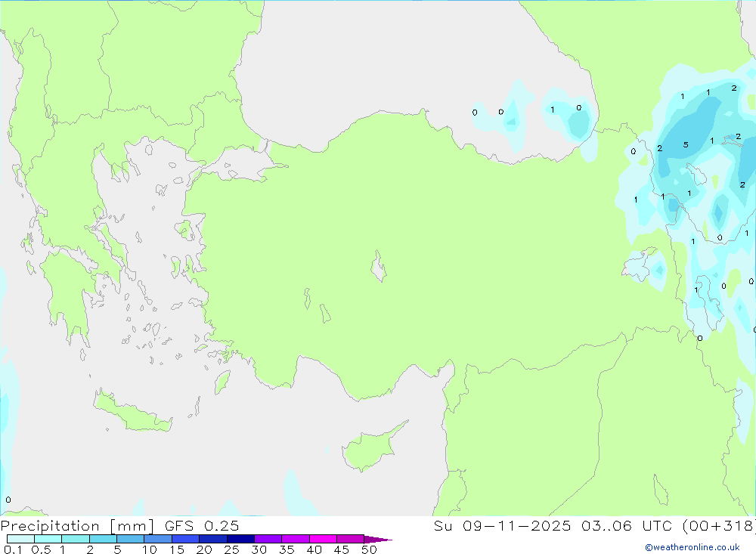Viewport: 756px width, 554px height.
Task: Select the 5–10 mm legend color swatch
Action: click(131, 539)
